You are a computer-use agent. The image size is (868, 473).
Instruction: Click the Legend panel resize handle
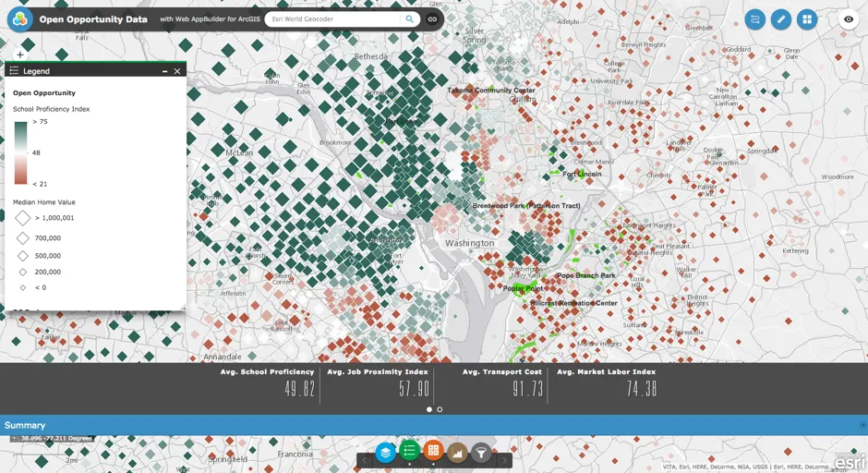tap(183, 308)
